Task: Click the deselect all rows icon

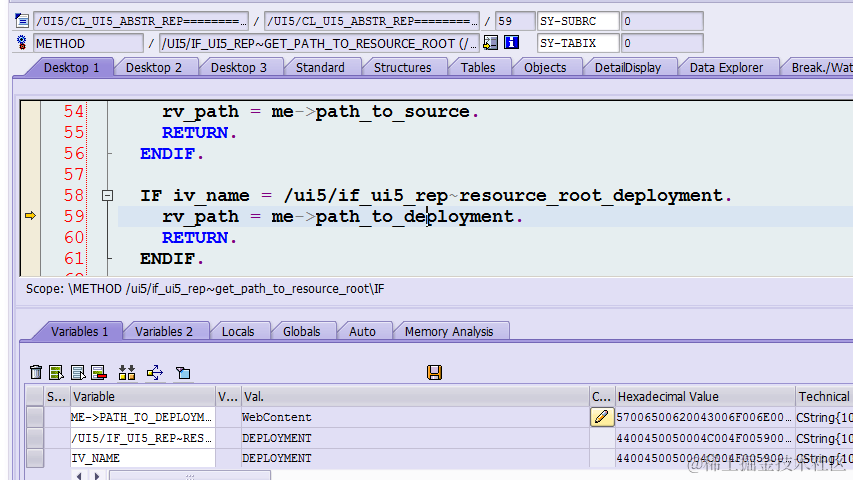Action: [78, 372]
